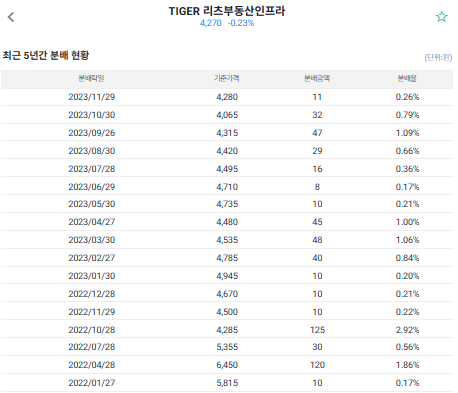
Task: Select the 2023/07/28 date cell
Action: pyautogui.click(x=92, y=169)
